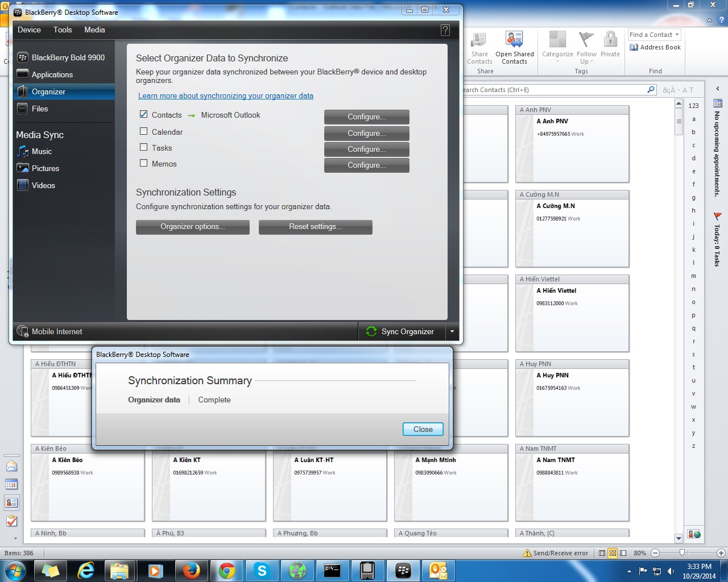Screen dimensions: 728x582
Task: Open Outlook from the taskbar
Action: [438, 570]
